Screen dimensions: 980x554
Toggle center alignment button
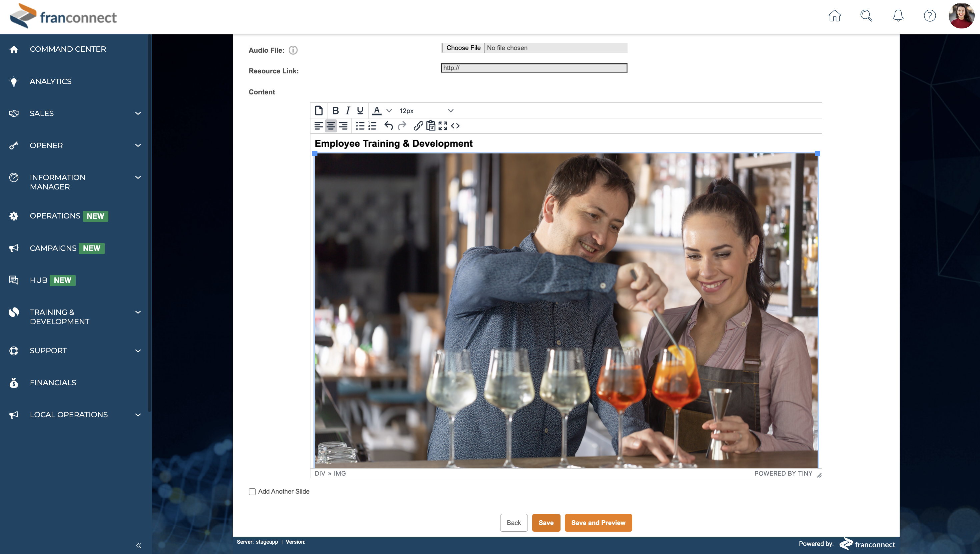(x=330, y=126)
